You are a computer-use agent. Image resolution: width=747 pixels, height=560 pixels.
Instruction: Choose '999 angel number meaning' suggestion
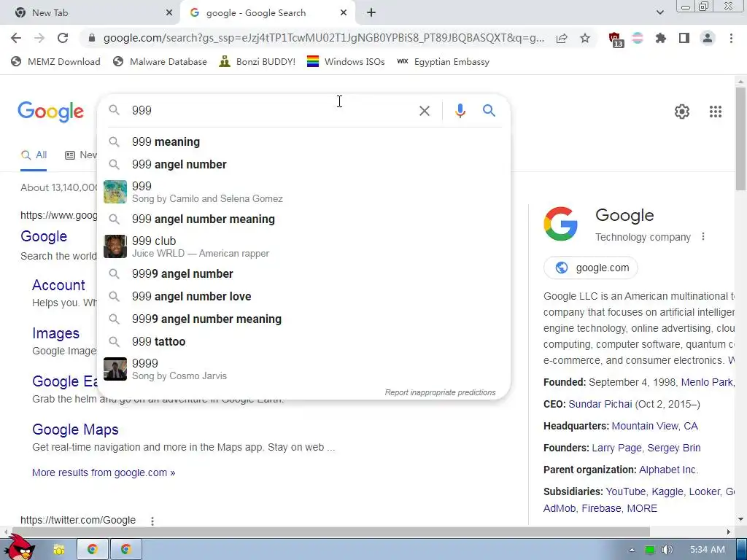(304, 219)
